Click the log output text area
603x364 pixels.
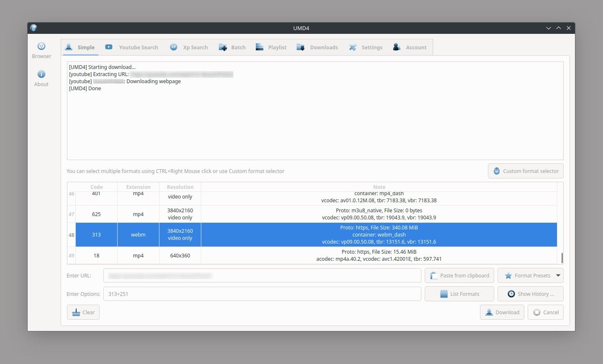tap(315, 111)
